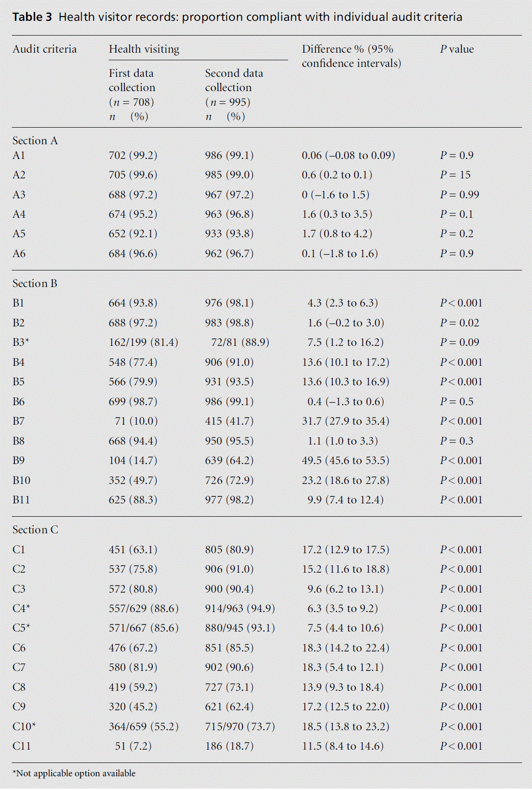Select the A2 row's 'P = 15' cell

point(455,175)
